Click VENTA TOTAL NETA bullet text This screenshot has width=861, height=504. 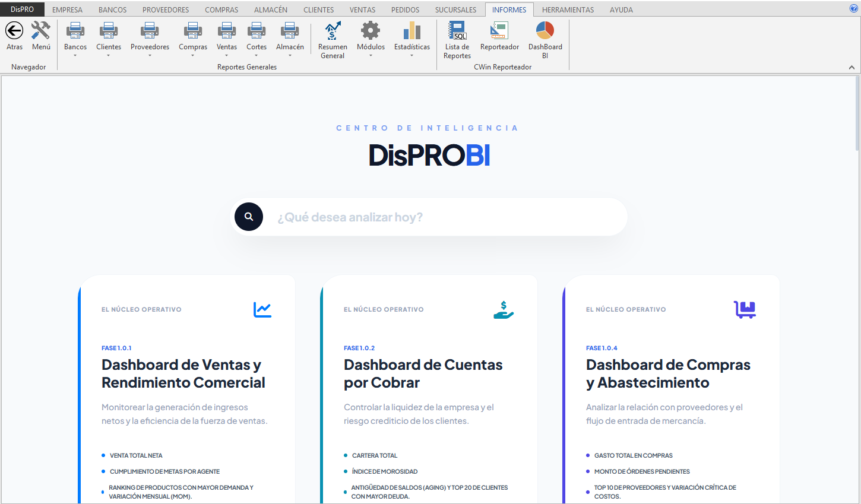click(x=136, y=455)
